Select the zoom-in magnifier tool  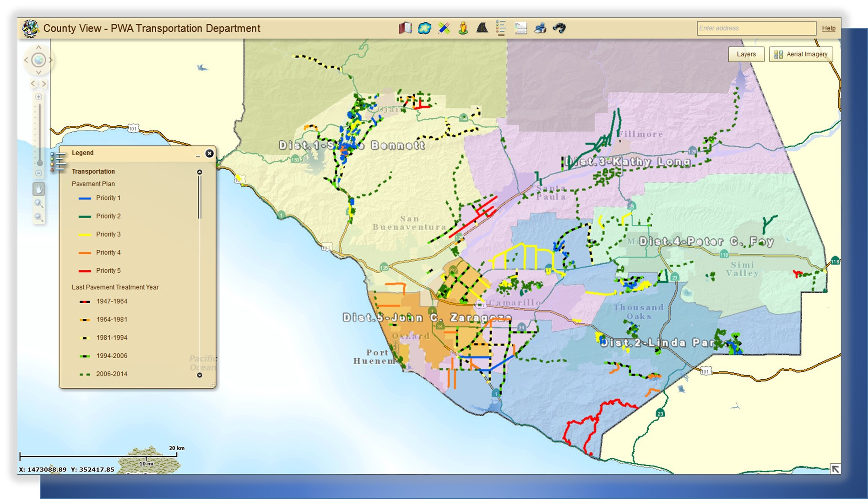pos(38,204)
